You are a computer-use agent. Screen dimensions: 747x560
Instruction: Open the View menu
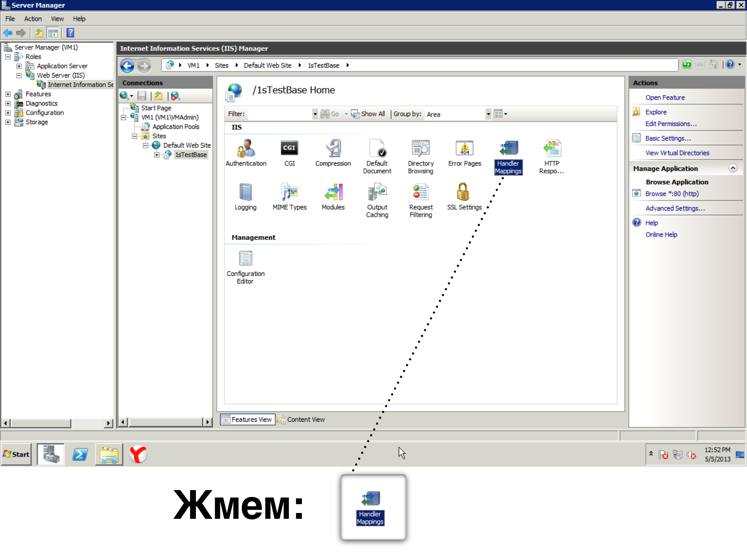pyautogui.click(x=57, y=19)
